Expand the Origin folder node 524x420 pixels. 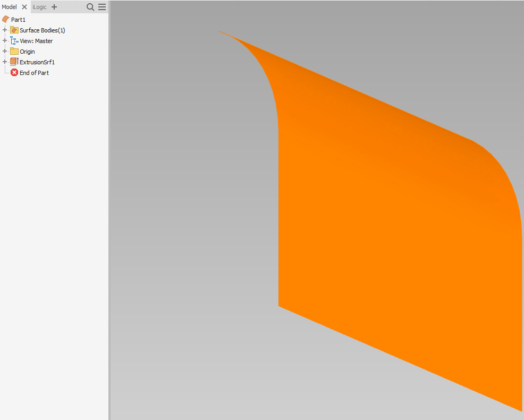(x=5, y=52)
